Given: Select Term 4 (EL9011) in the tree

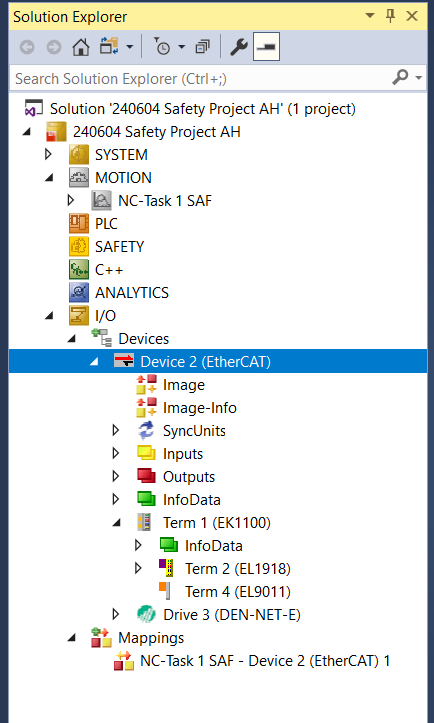Looking at the screenshot, I should pyautogui.click(x=238, y=592).
